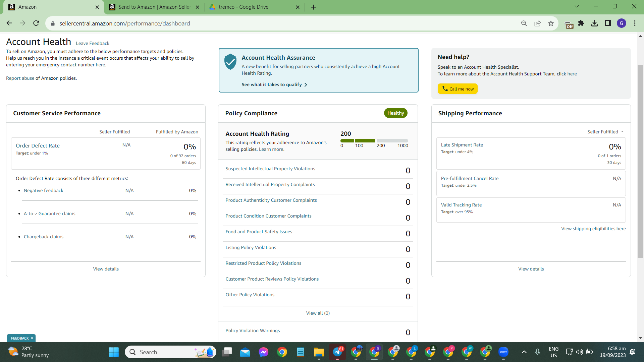Launch the Mail app from the taskbar
The width and height of the screenshot is (644, 362).
pyautogui.click(x=245, y=352)
